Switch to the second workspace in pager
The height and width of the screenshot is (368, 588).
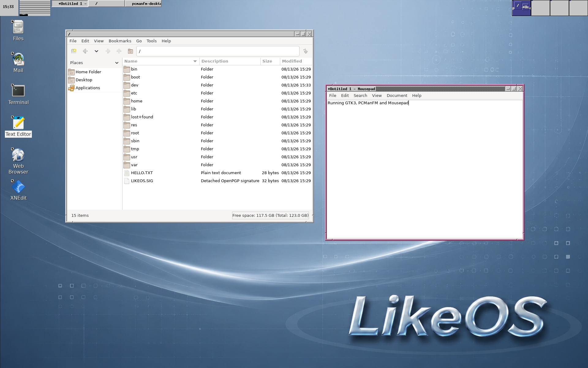[541, 8]
